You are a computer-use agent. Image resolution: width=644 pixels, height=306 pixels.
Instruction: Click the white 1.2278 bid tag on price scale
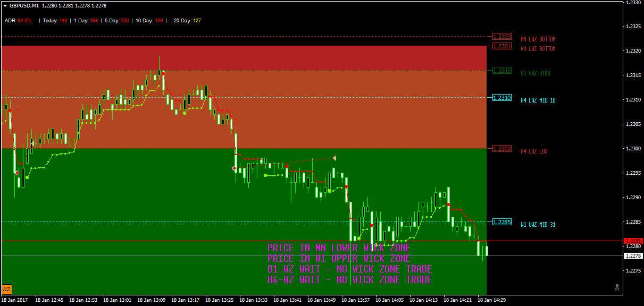click(634, 256)
